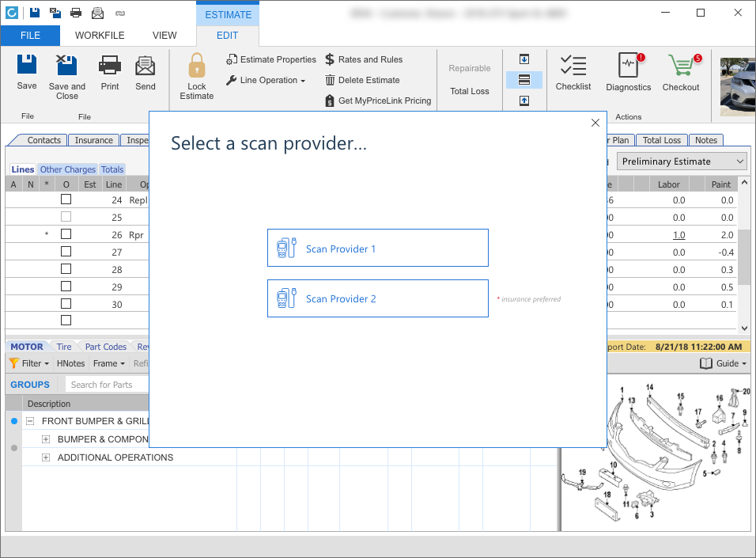The height and width of the screenshot is (558, 756).
Task: Click the Lock Estimate padlock icon
Action: (x=197, y=65)
